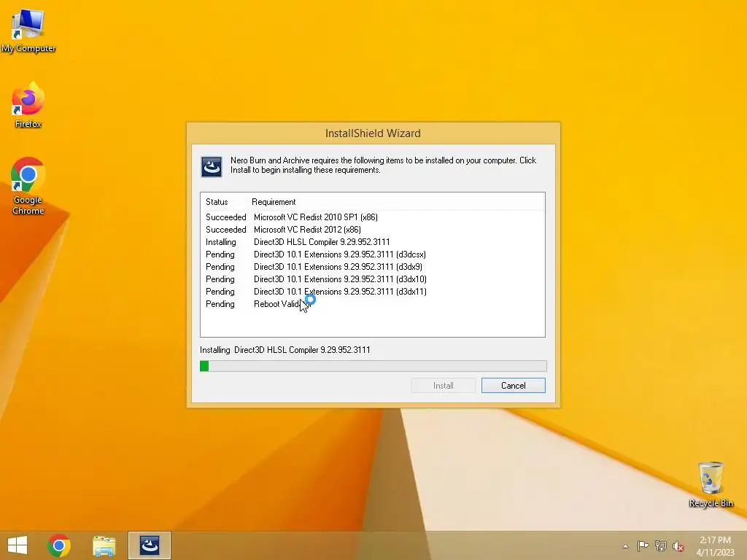Select the Reboot Validation row

point(373,304)
